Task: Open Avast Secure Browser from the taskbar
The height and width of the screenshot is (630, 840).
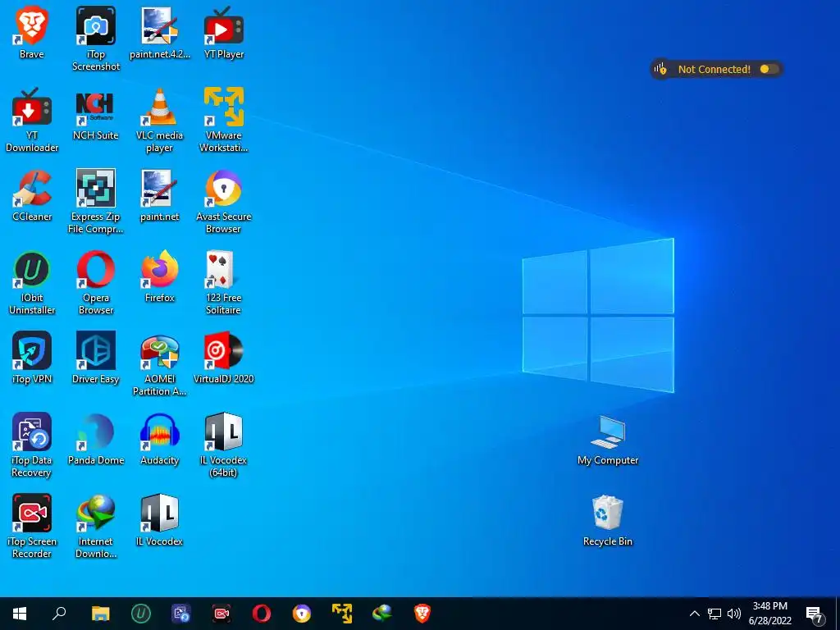Action: (x=302, y=614)
